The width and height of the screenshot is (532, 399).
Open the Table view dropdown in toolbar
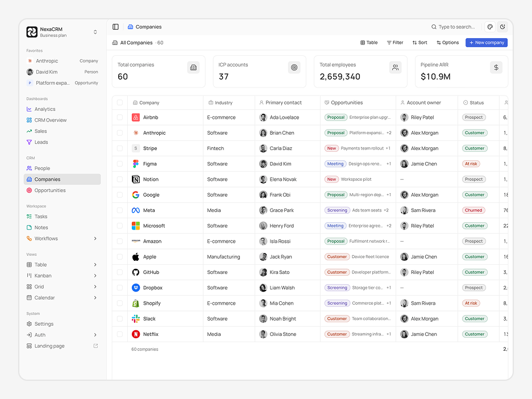(369, 43)
